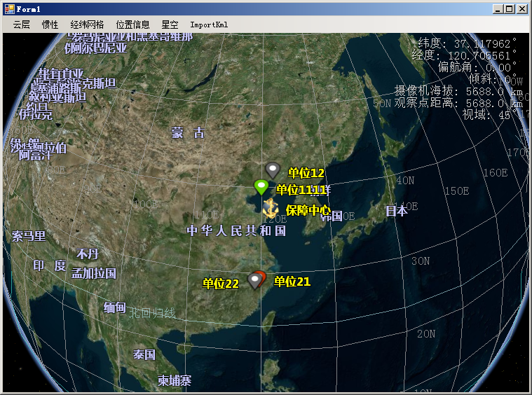
Task: Select the red pin marker for 单位21
Action: 261,277
